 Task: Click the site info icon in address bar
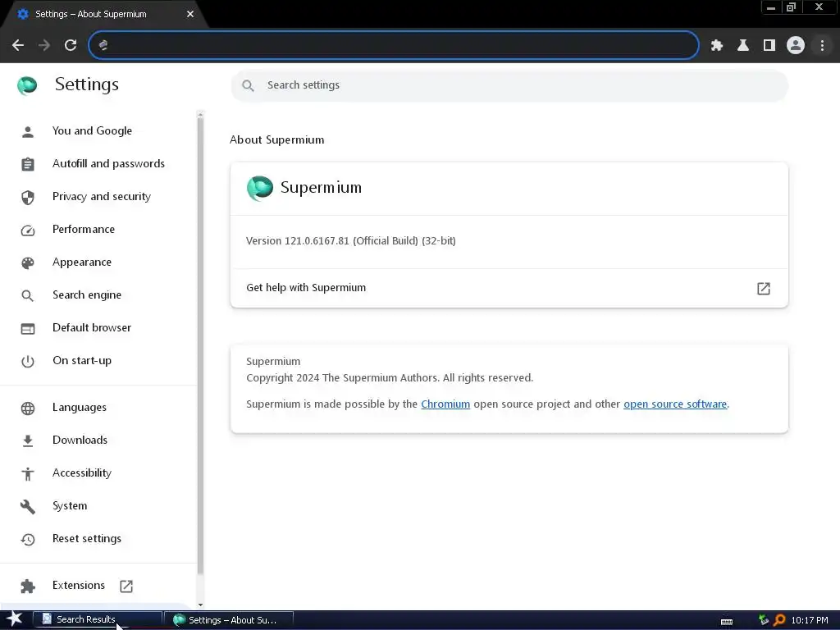103,46
